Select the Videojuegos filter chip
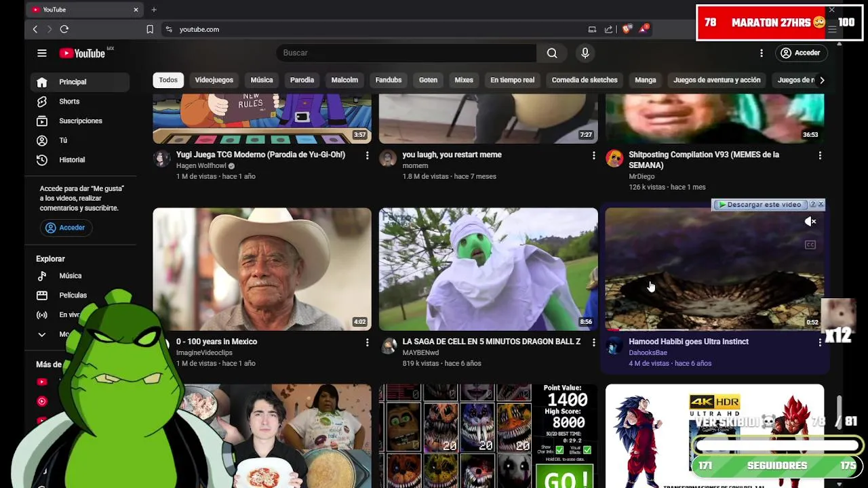868x488 pixels. [x=214, y=80]
